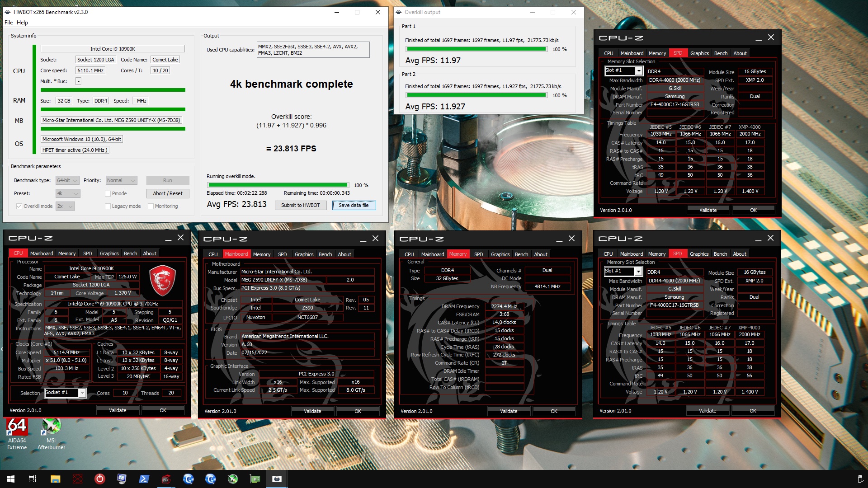
Task: Click Validate in the CPU-Z CPU window
Action: pos(118,410)
